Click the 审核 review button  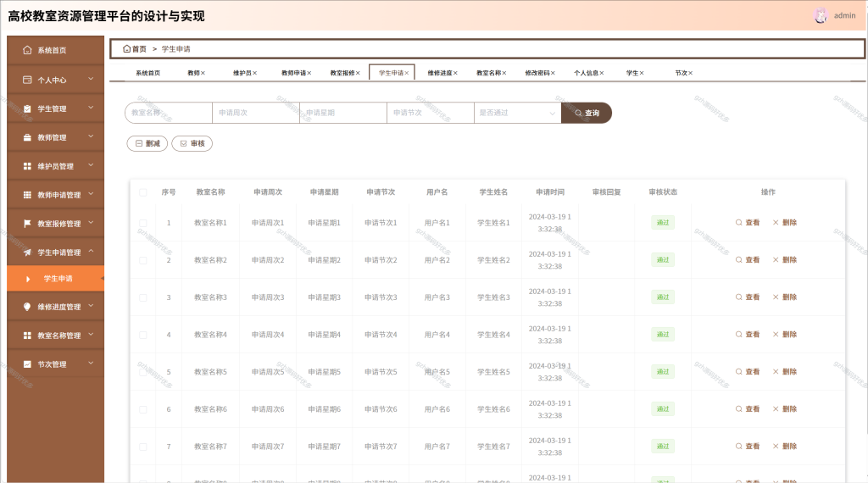point(192,143)
